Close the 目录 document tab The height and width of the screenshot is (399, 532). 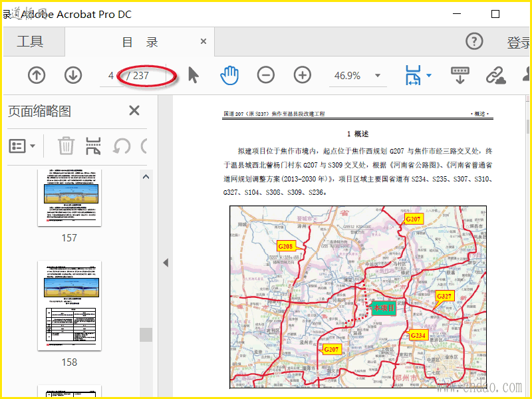[x=203, y=41]
